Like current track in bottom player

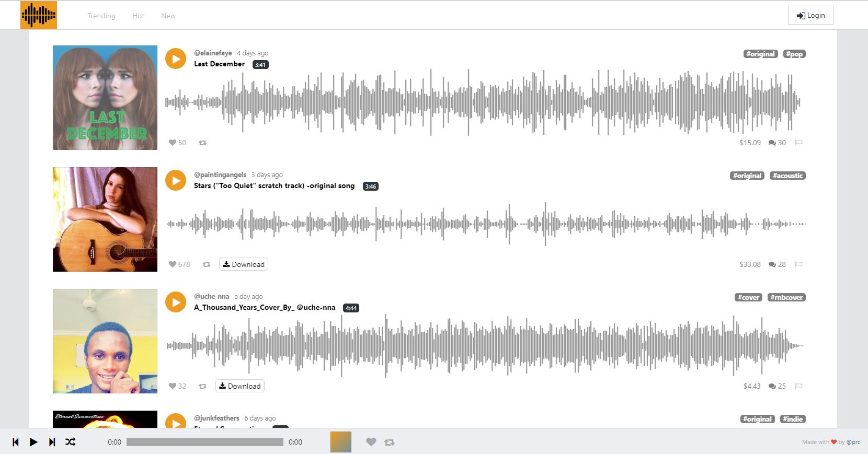[371, 442]
